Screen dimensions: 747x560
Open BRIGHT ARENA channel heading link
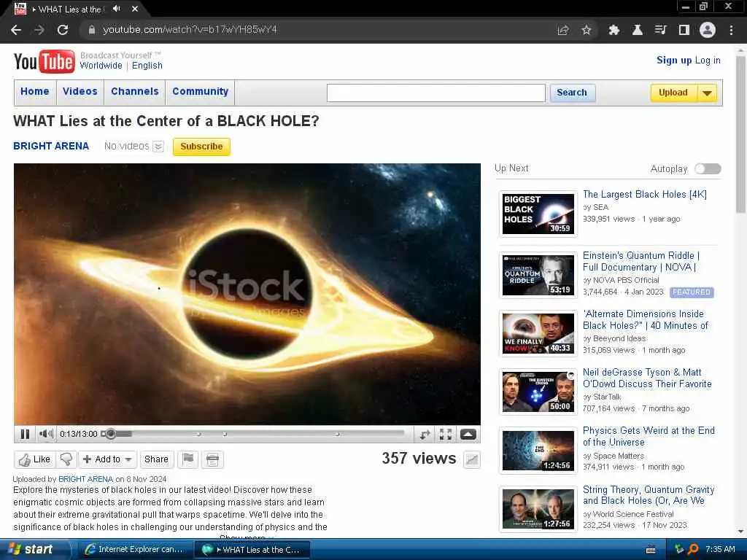[x=51, y=146]
